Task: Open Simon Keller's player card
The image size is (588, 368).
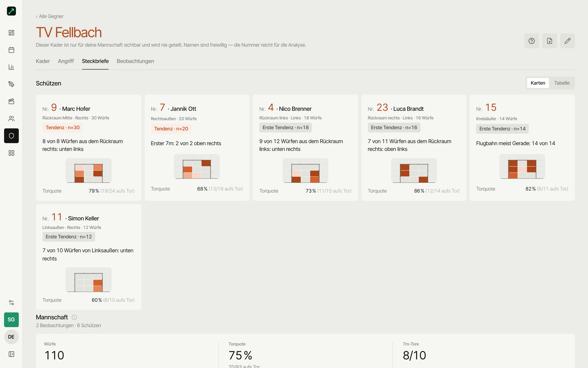Action: (x=88, y=257)
